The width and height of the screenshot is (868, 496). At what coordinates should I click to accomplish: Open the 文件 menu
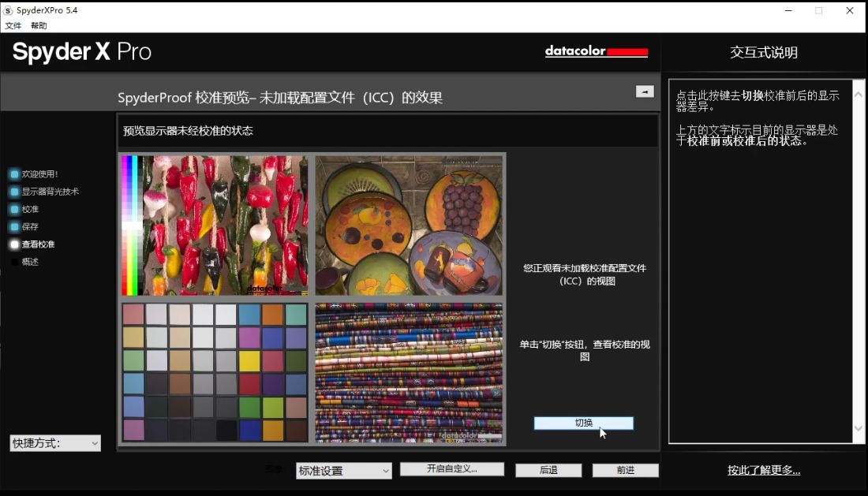[13, 26]
